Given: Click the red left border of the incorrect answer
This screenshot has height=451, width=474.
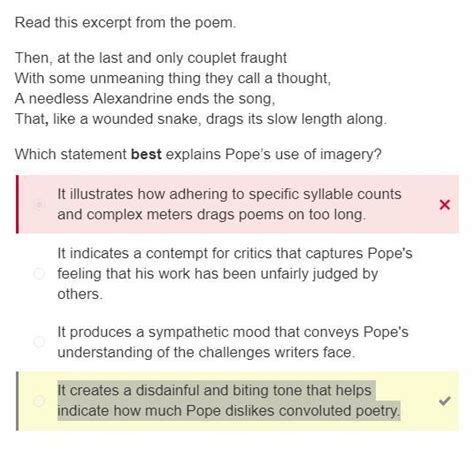Looking at the screenshot, I should point(17,204).
